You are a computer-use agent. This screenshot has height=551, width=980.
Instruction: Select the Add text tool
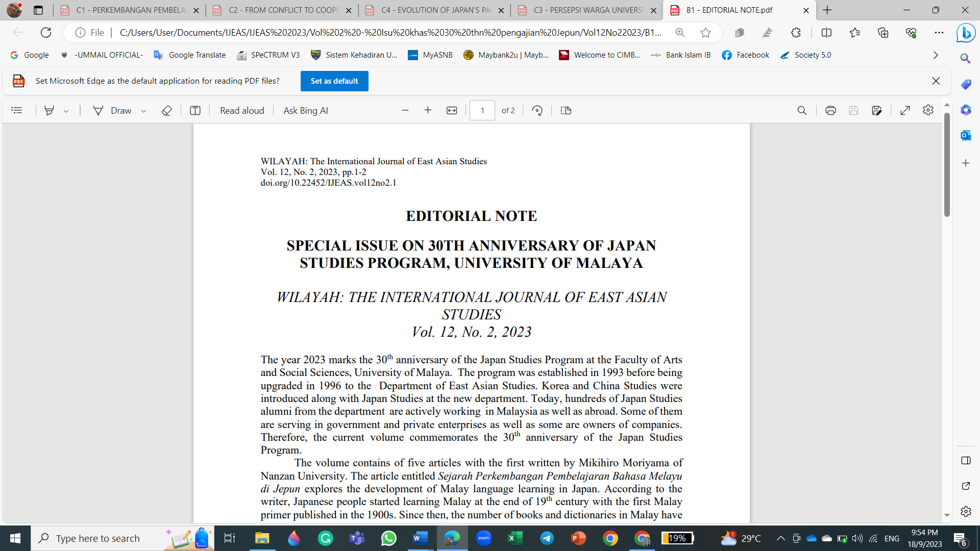pos(195,110)
